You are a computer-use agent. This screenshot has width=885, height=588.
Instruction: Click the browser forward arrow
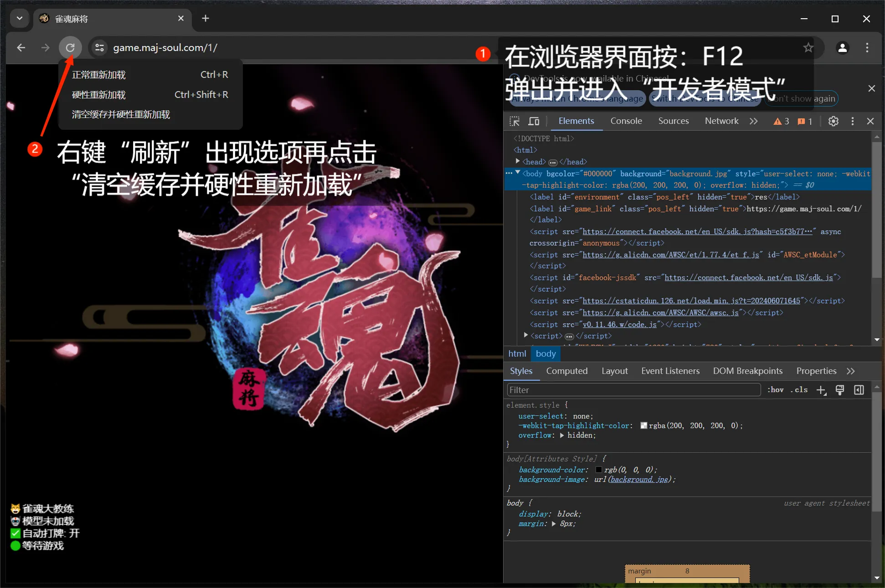(x=45, y=47)
